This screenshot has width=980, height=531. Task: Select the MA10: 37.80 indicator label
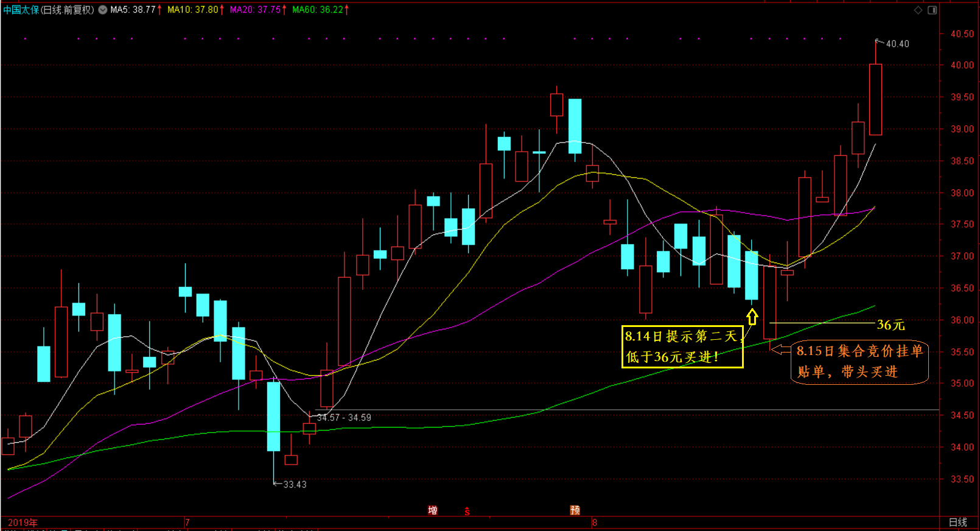click(x=193, y=10)
